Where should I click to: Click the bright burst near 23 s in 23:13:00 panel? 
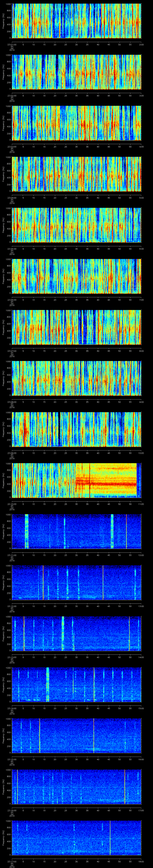tap(63, 633)
